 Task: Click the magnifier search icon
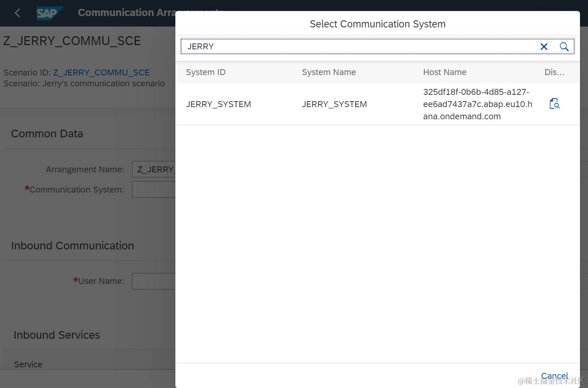[564, 47]
